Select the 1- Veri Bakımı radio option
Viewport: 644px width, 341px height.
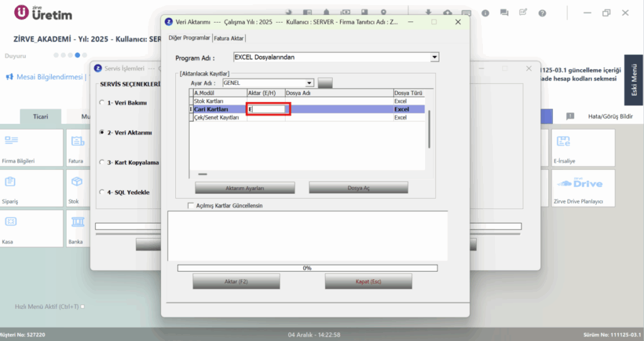[102, 103]
